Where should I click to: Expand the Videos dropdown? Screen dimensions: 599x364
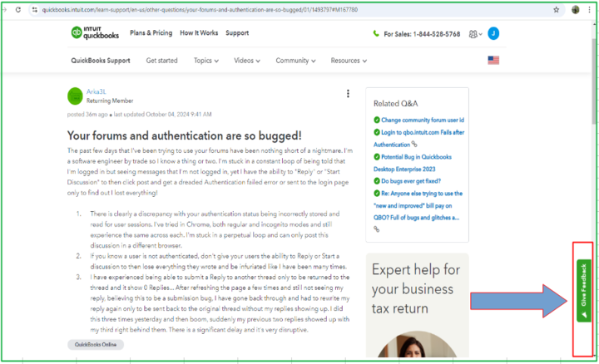[247, 61]
